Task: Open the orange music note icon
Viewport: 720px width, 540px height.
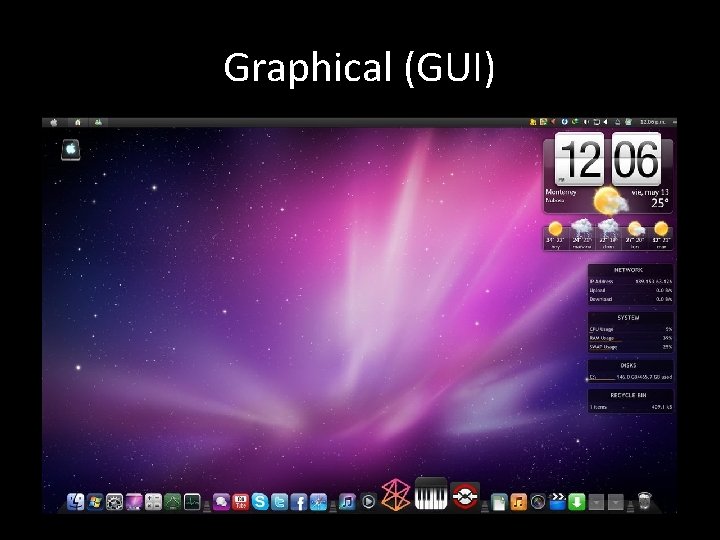Action: (518, 501)
